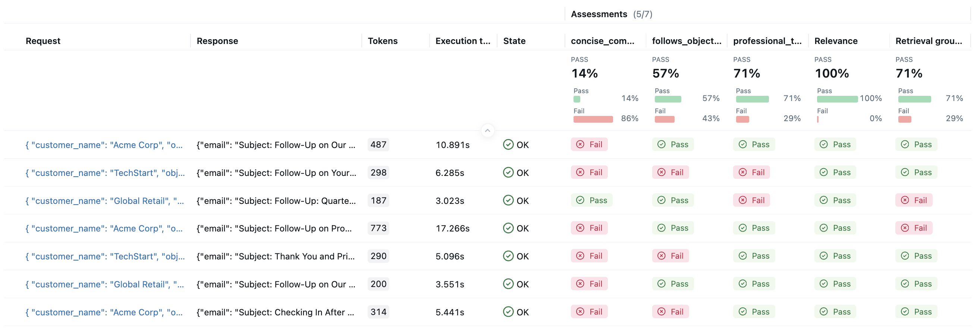980x331 pixels.
Task: Sort by the Tokens column header
Action: tap(382, 41)
